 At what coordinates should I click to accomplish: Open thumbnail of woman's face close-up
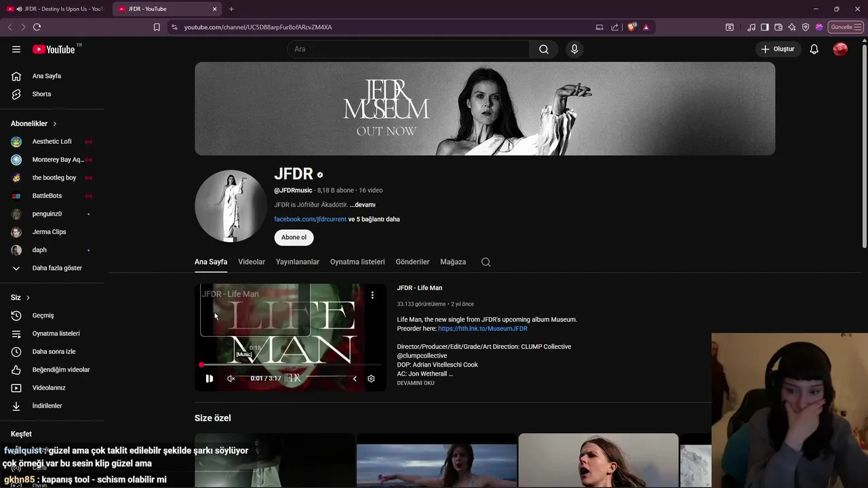(598, 461)
